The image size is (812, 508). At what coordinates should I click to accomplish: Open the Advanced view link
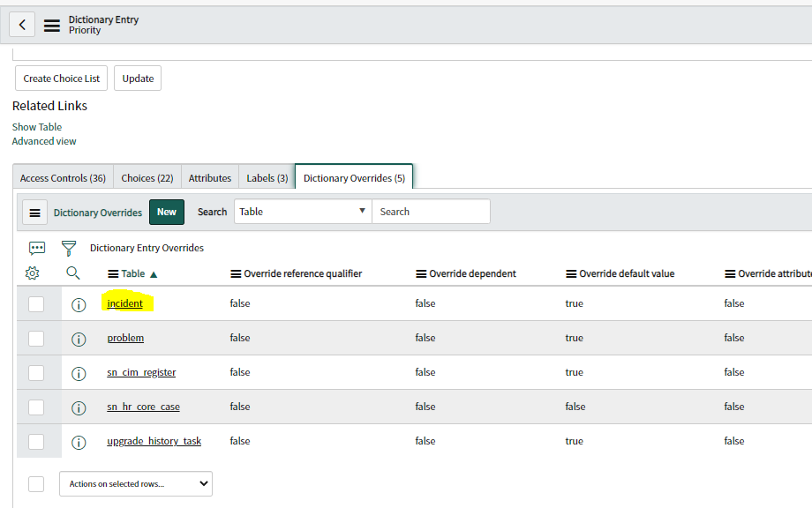[44, 141]
